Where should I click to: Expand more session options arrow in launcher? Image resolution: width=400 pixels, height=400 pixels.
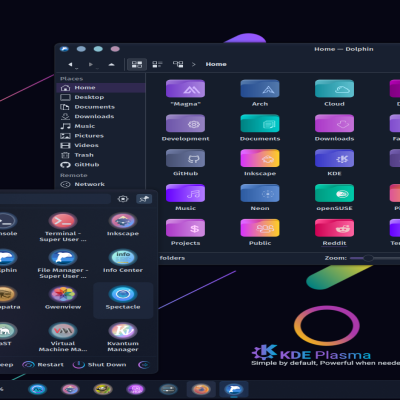coord(144,365)
